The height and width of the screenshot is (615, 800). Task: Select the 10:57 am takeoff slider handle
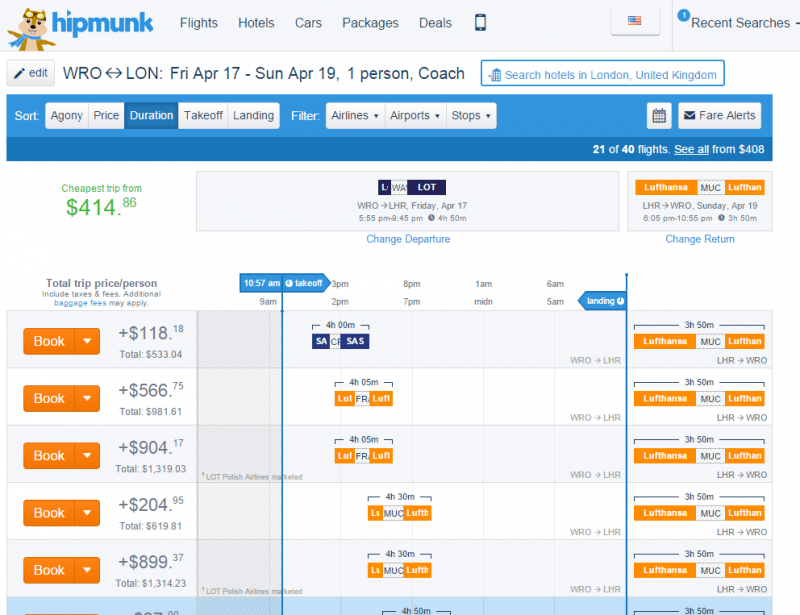284,283
